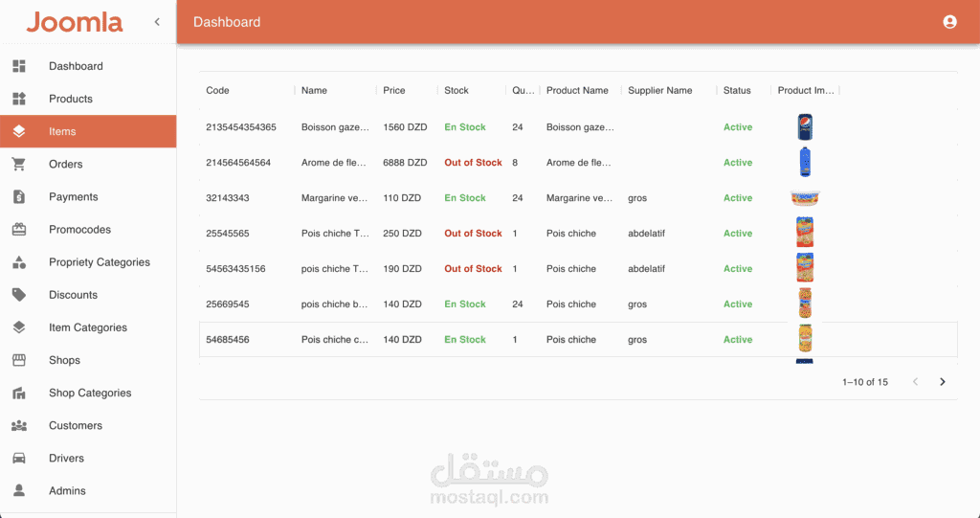The image size is (980, 518).
Task: Click supplier gros in row 54685456
Action: tap(636, 339)
